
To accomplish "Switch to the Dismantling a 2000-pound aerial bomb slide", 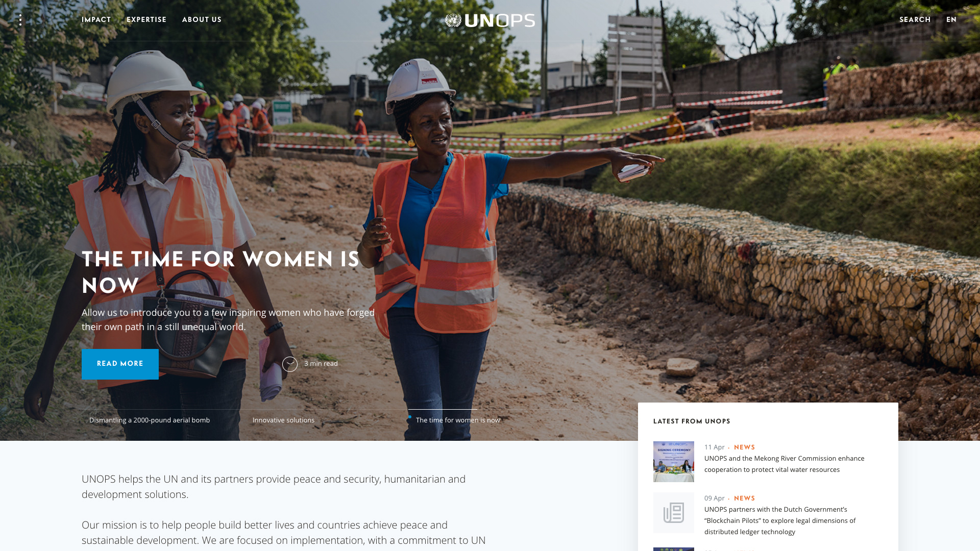I will 150,420.
